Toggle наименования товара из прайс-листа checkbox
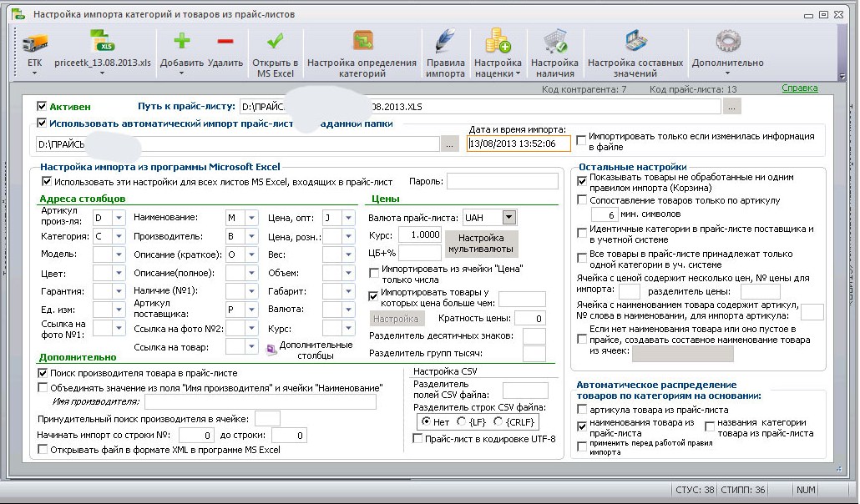 tap(582, 426)
